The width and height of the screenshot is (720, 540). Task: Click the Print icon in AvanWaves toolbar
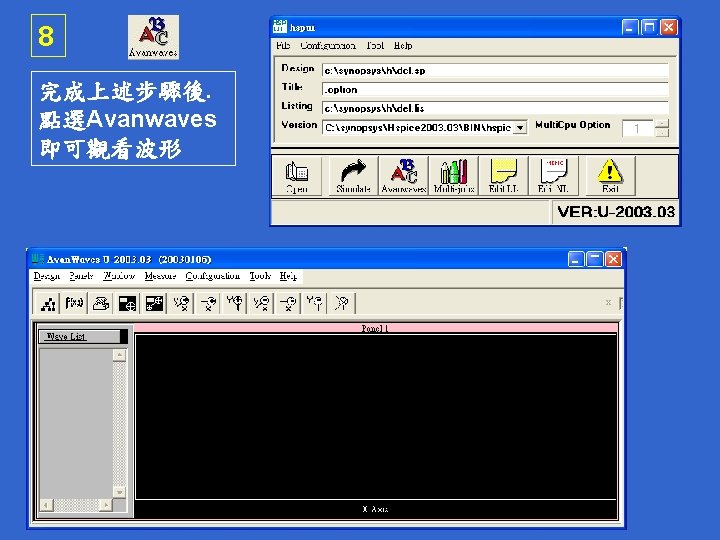[x=101, y=303]
